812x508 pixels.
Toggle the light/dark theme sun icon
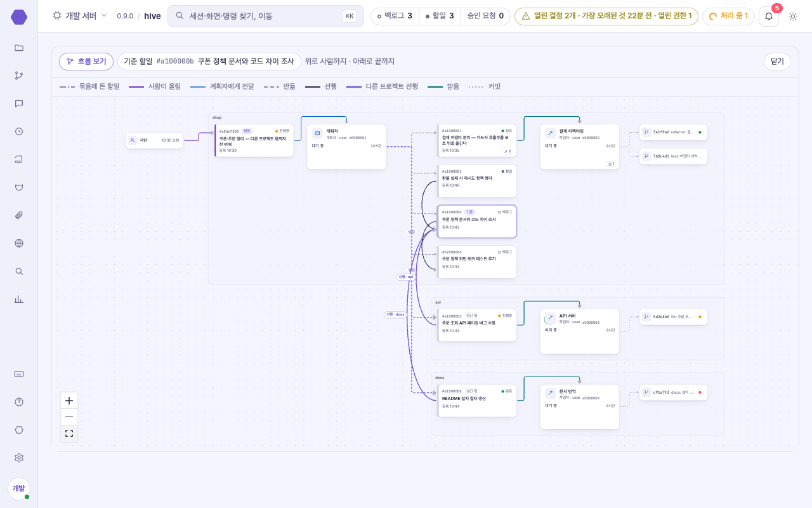pyautogui.click(x=793, y=16)
